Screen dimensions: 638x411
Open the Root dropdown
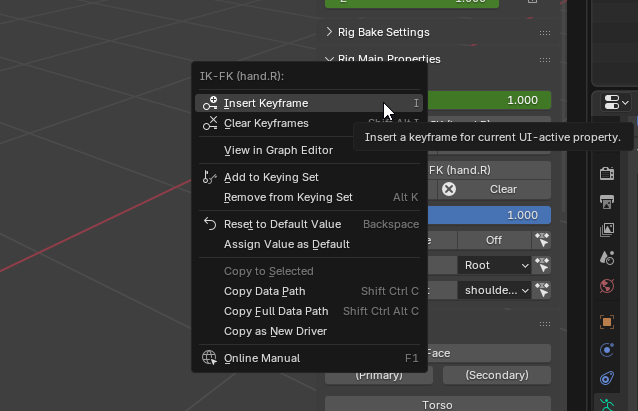click(495, 265)
